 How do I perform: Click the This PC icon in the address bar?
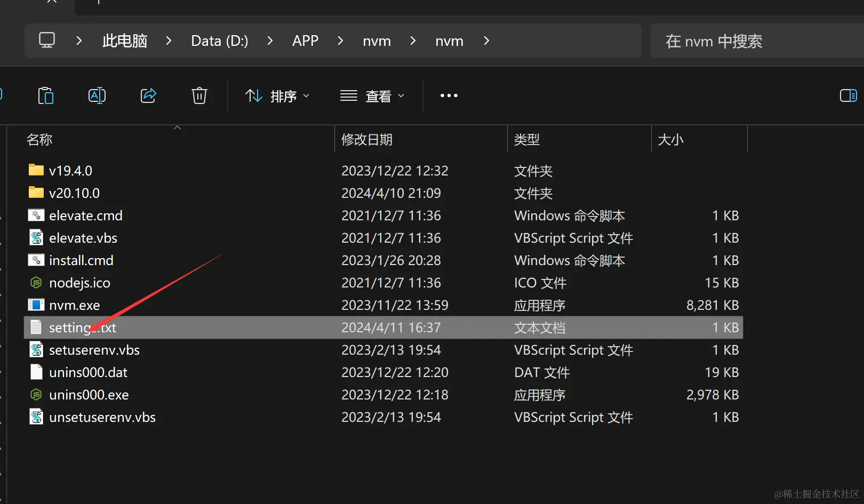47,40
